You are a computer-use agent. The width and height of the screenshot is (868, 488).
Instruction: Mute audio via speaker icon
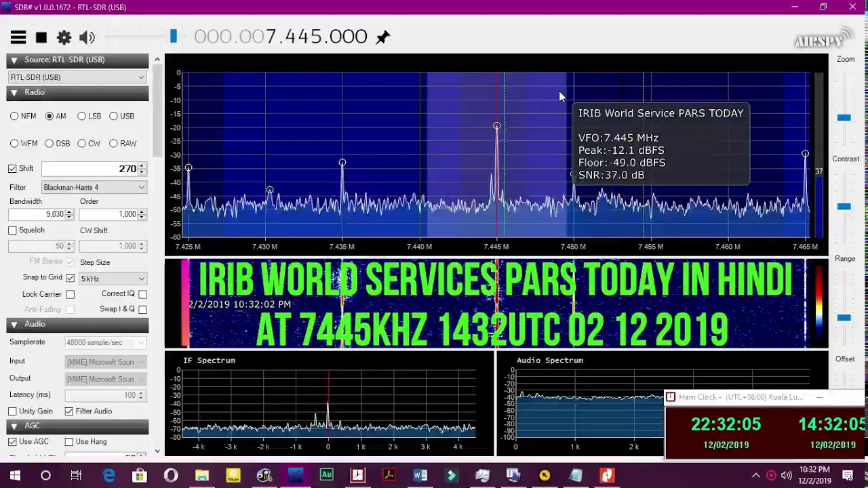click(x=87, y=37)
